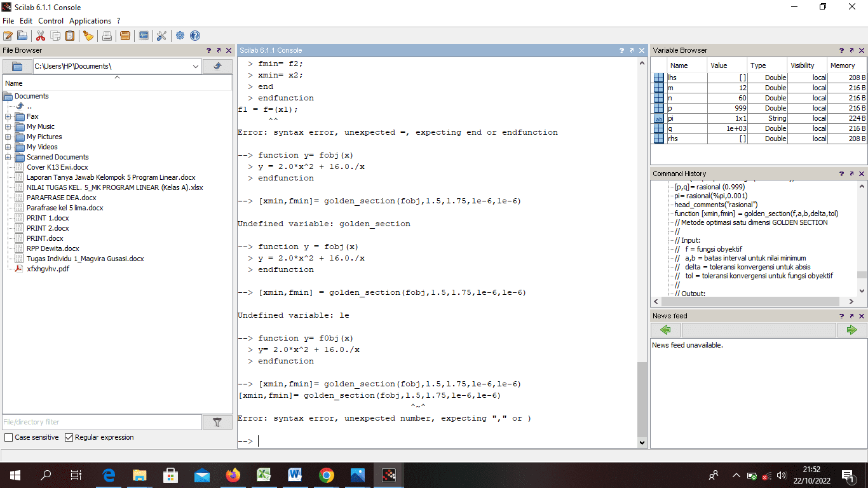The width and height of the screenshot is (868, 488).
Task: Select RPP Dewita.docx file
Action: tap(53, 248)
